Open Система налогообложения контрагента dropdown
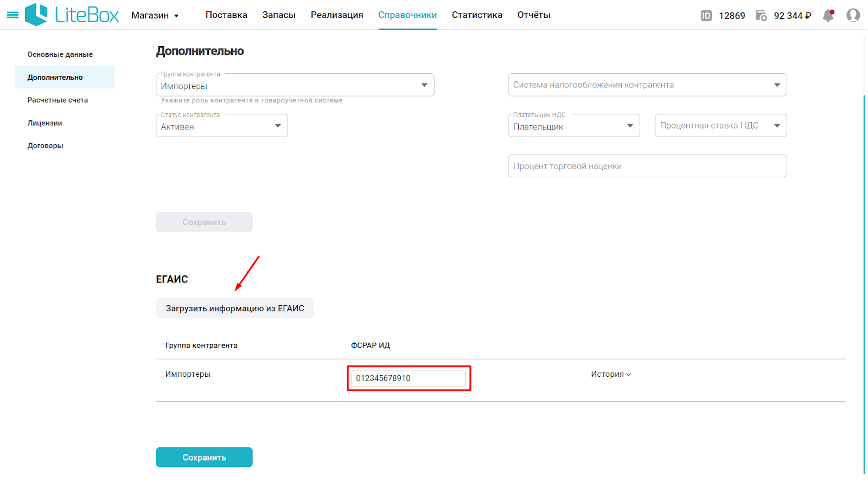The height and width of the screenshot is (488, 868). [647, 85]
